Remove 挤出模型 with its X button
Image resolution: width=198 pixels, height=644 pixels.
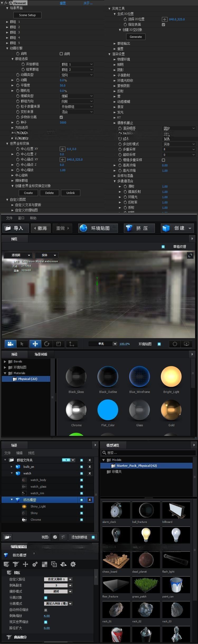point(90,500)
